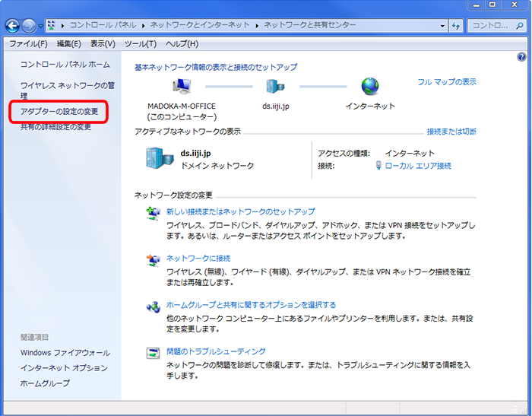Image resolution: width=532 pixels, height=416 pixels.
Task: Click the help question mark icon
Action: 521,57
